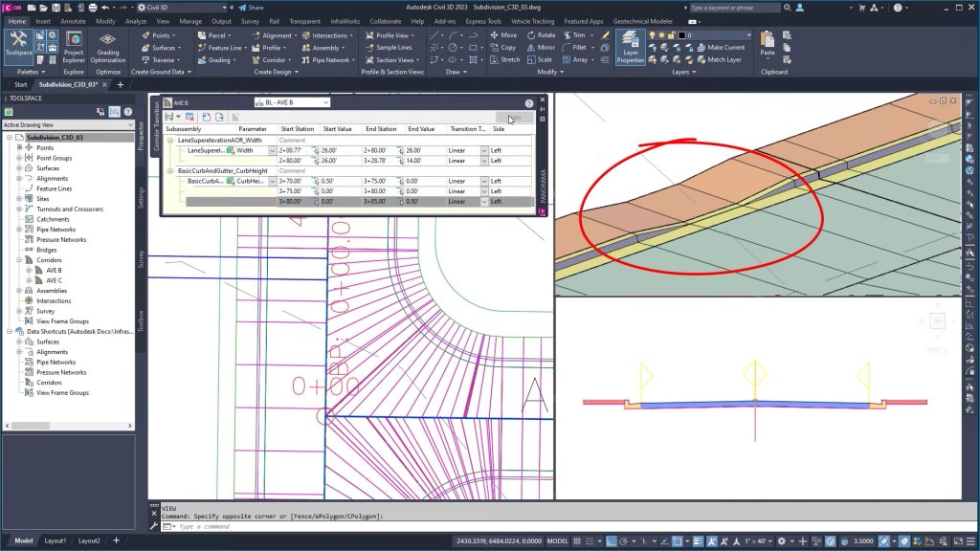
Task: Click the Open file icon in quick access toolbar
Action: pos(43,8)
